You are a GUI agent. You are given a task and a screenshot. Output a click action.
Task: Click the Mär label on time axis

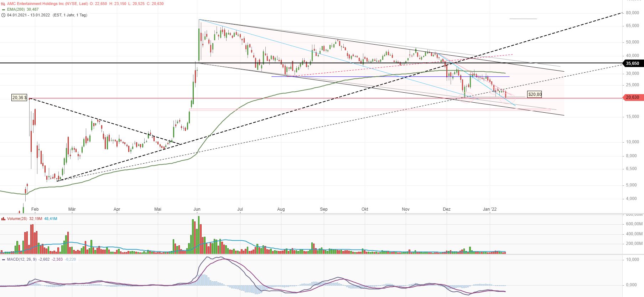pyautogui.click(x=72, y=209)
